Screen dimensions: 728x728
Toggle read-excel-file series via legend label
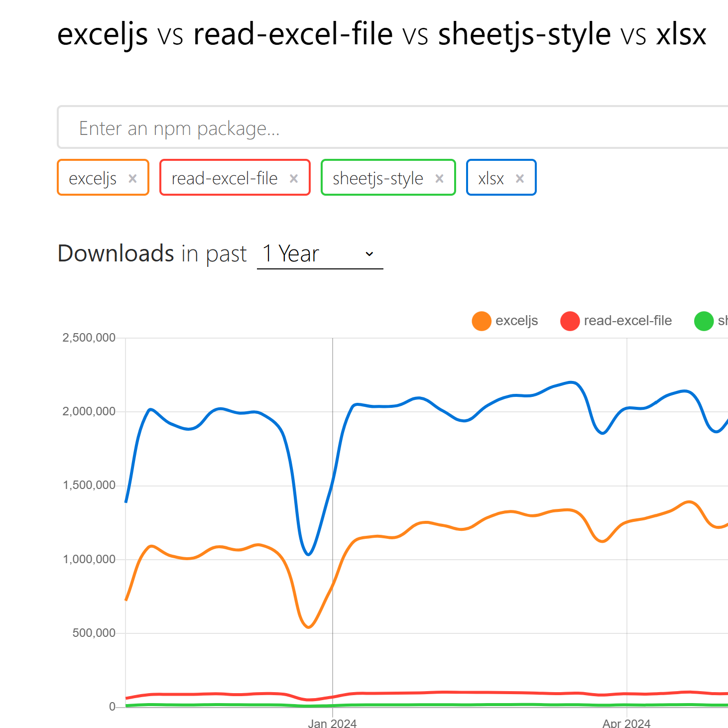(x=627, y=321)
